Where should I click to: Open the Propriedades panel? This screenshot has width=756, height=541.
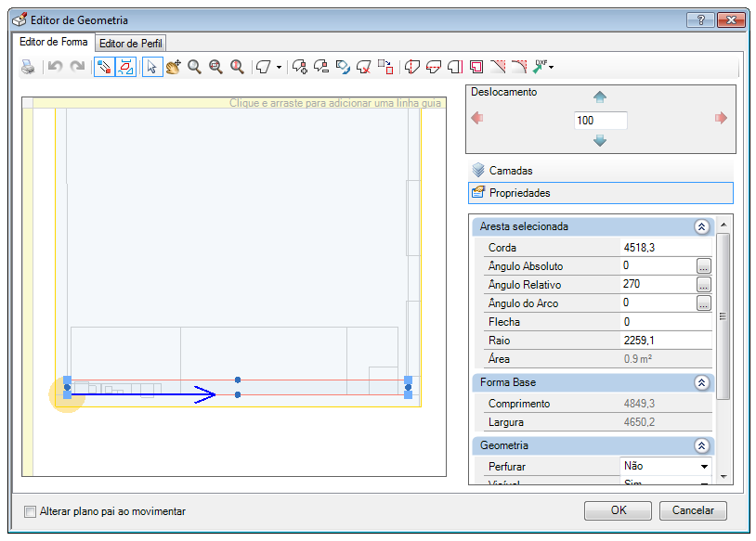coord(601,193)
